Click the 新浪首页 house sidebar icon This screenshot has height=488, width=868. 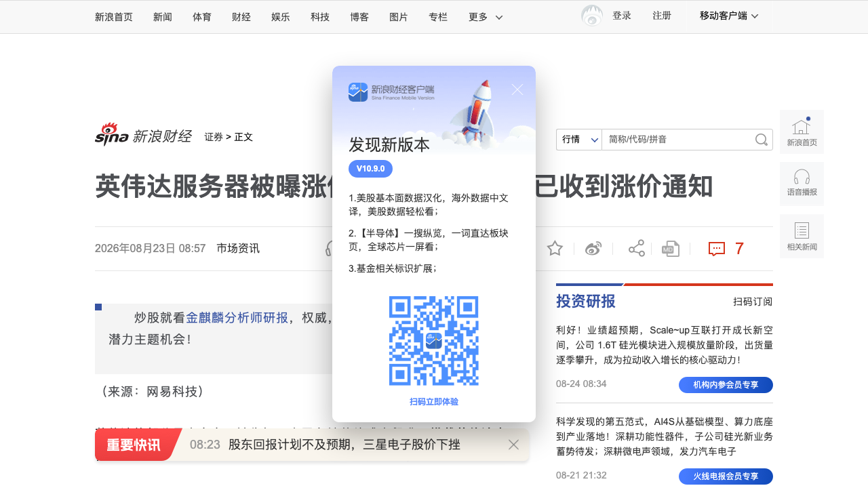click(802, 131)
